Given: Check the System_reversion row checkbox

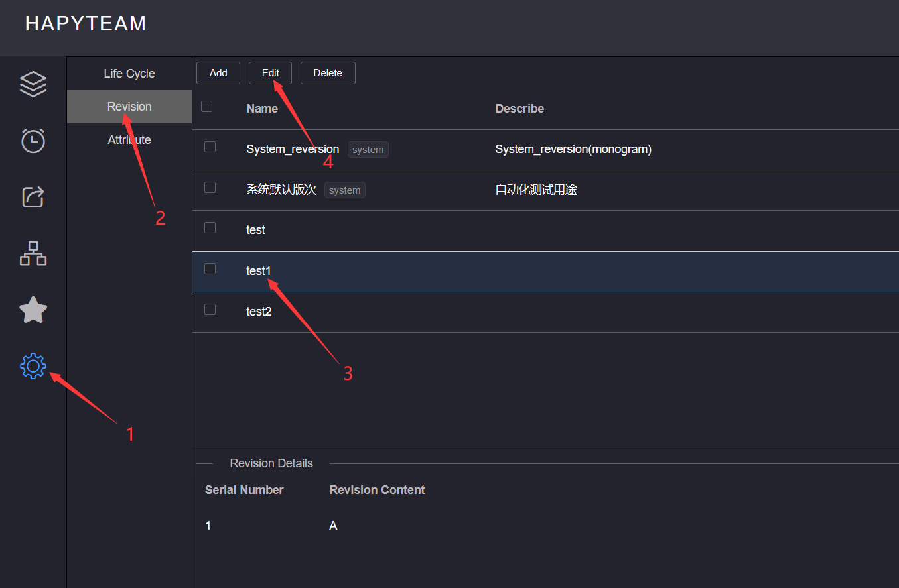Looking at the screenshot, I should [x=210, y=147].
